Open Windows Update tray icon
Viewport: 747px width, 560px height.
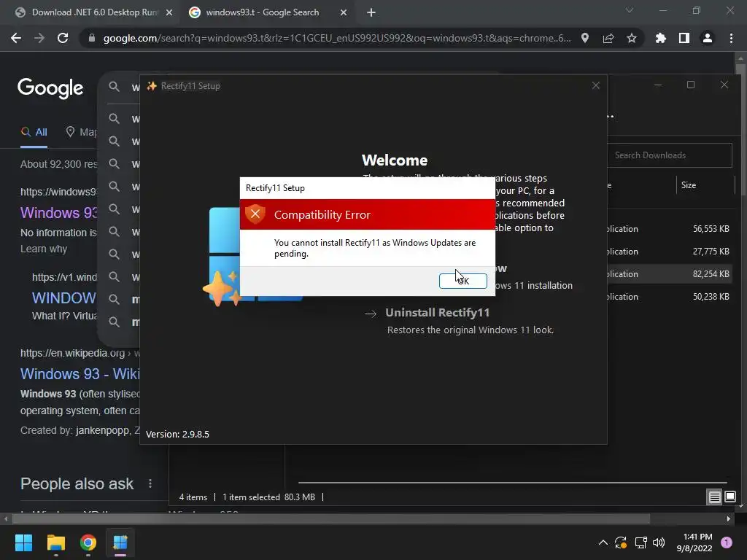coord(621,542)
